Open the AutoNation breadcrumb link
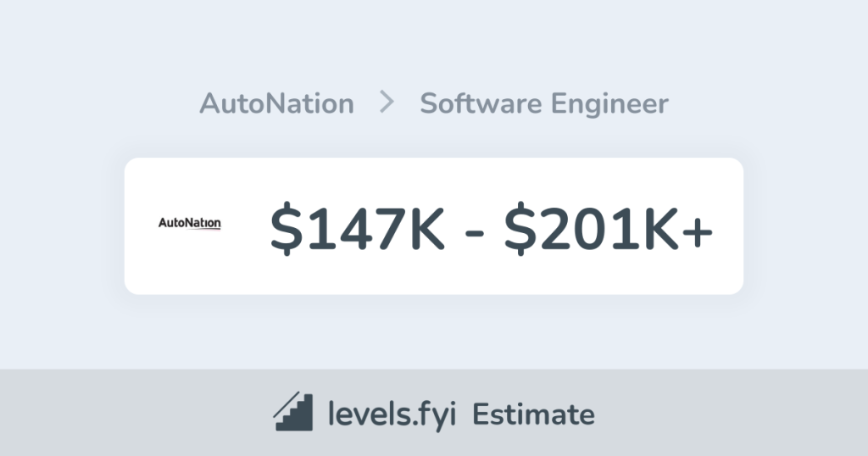 click(276, 103)
